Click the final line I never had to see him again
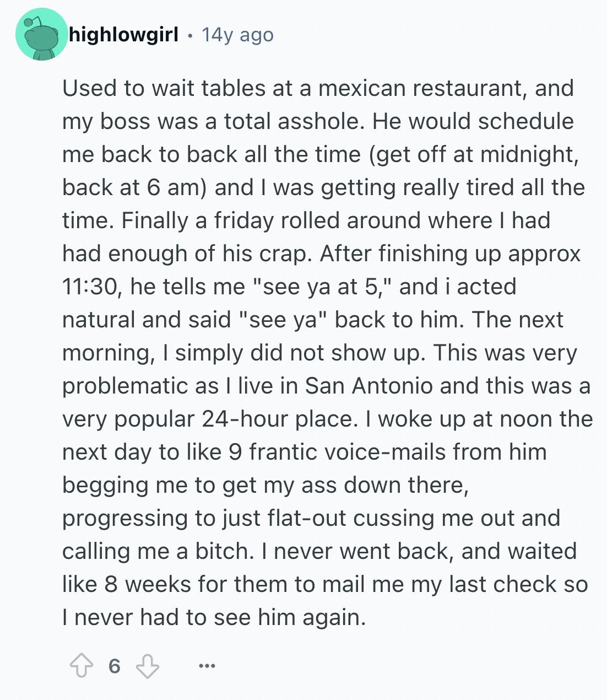Screen dimensions: 607x700 click(x=214, y=617)
